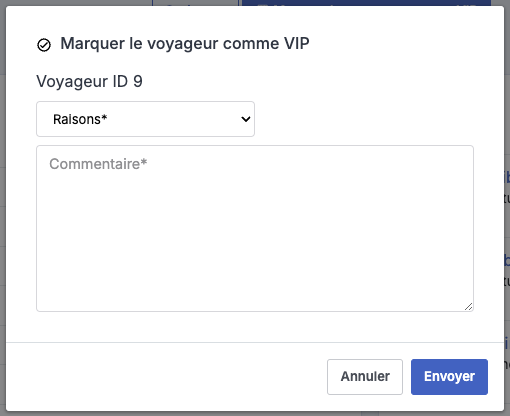Viewport: 510px width, 416px height.
Task: Click the grey tab behind the dialog top
Action: [195, 3]
